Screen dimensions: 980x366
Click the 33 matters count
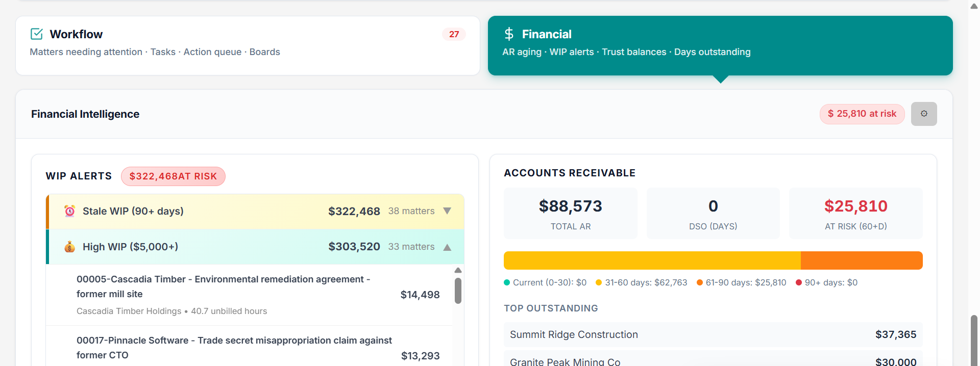tap(411, 247)
